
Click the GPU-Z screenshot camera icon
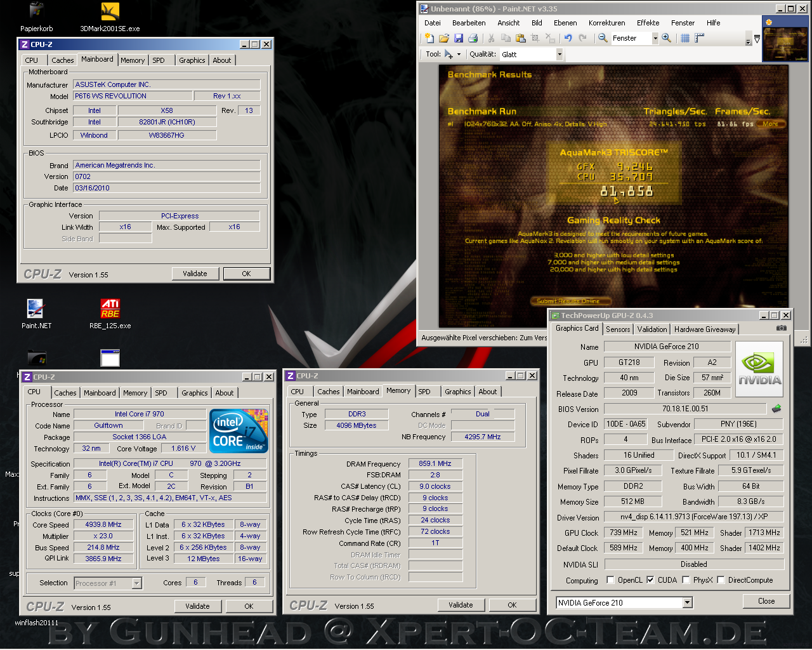click(782, 329)
